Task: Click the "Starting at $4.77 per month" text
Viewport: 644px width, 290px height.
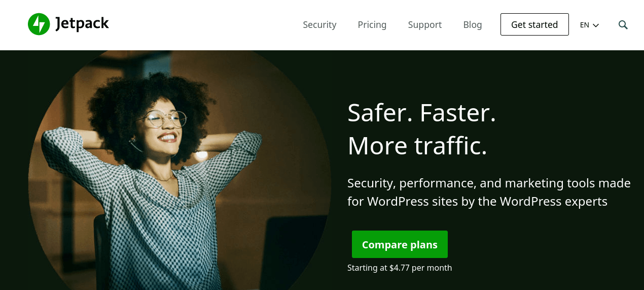Action: [400, 268]
